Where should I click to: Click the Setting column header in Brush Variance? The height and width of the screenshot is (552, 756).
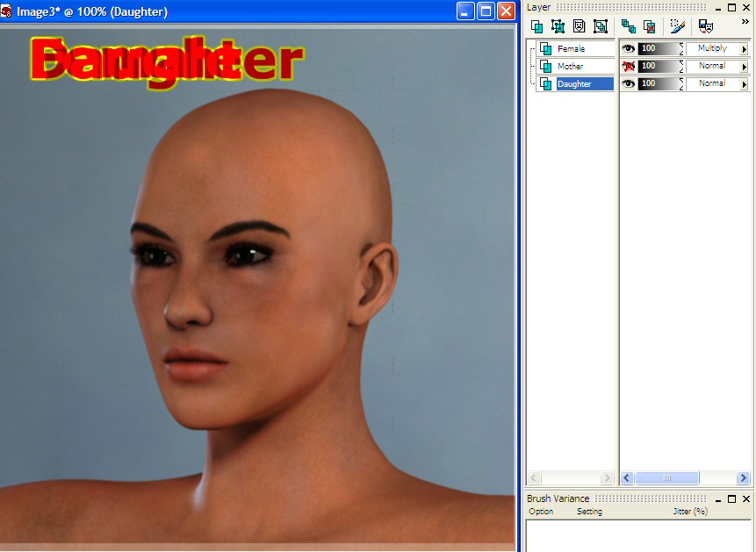tap(590, 512)
